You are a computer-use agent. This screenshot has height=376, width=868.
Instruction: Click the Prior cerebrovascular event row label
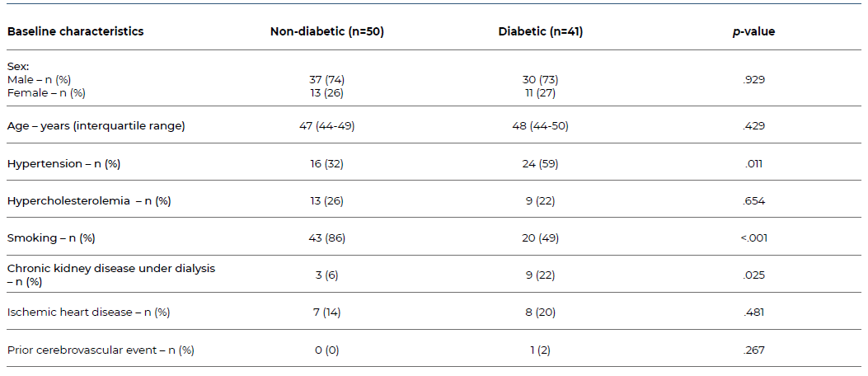click(x=101, y=350)
